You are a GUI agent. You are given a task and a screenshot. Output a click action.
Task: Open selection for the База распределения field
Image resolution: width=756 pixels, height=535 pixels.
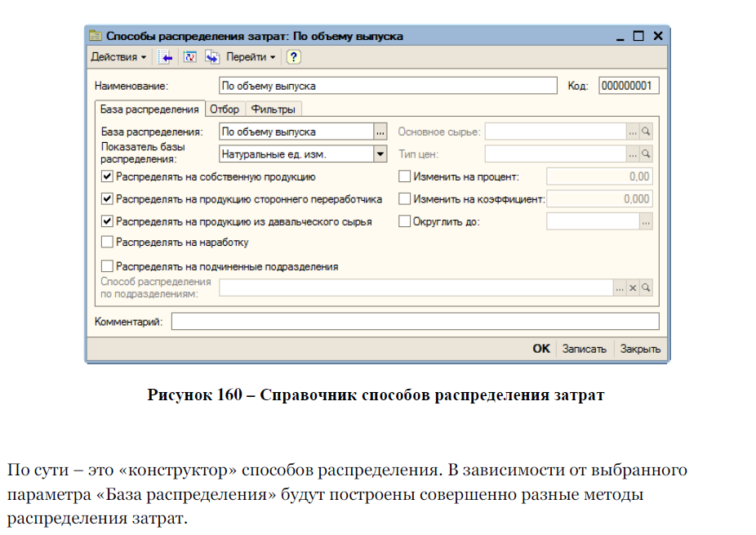(380, 132)
